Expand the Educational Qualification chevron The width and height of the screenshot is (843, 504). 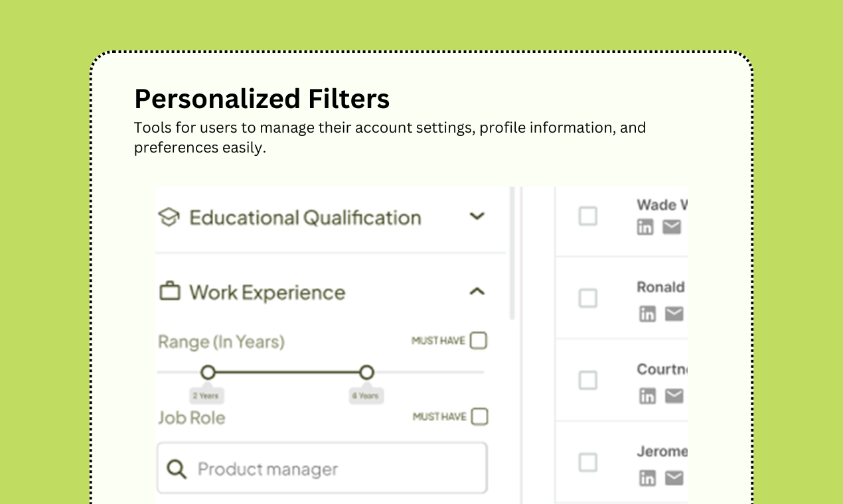tap(477, 216)
